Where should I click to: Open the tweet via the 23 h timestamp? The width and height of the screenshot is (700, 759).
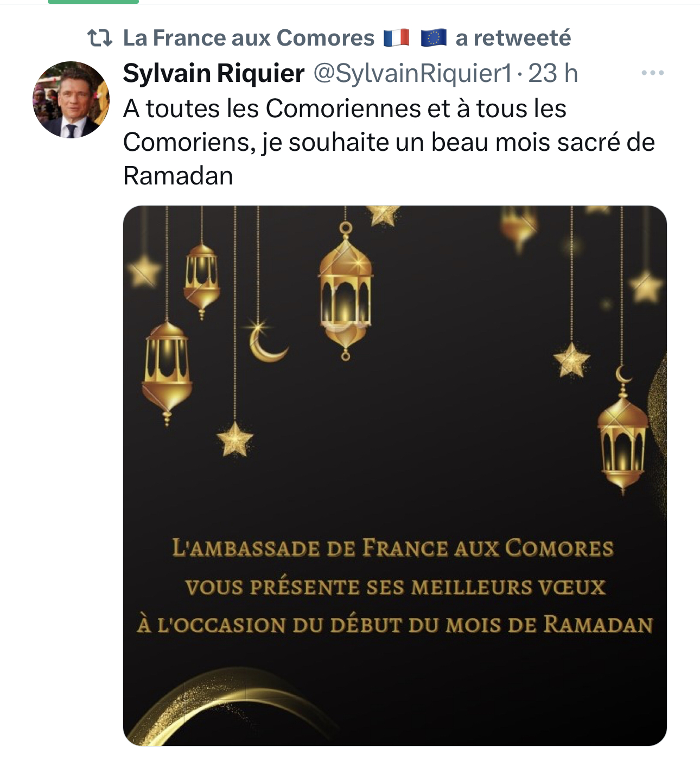[553, 73]
